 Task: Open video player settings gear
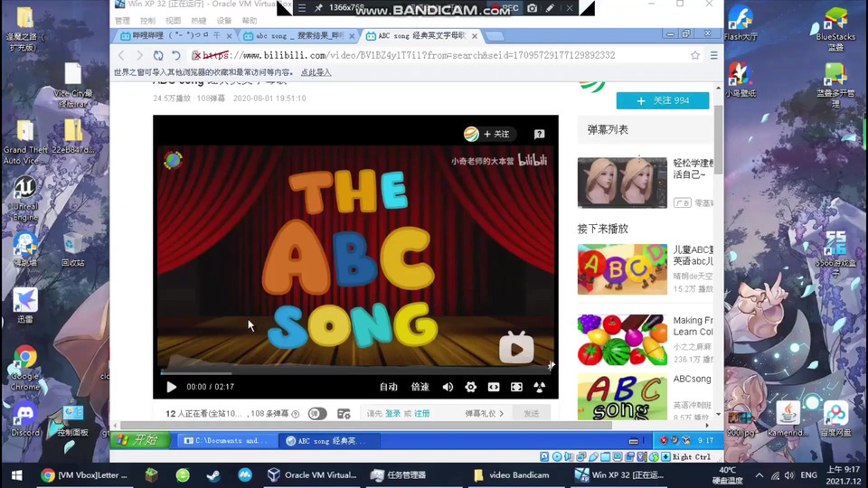470,387
